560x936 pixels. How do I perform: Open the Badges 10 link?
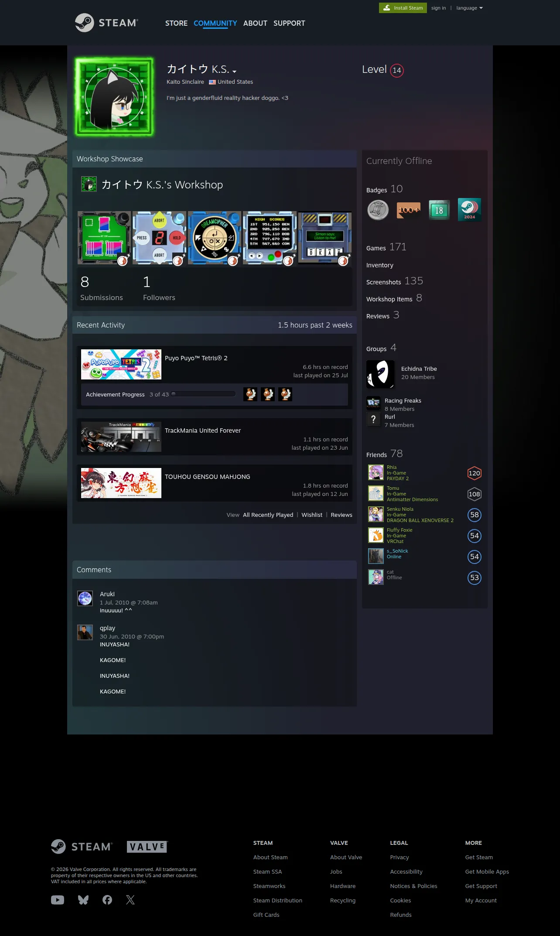(x=385, y=189)
